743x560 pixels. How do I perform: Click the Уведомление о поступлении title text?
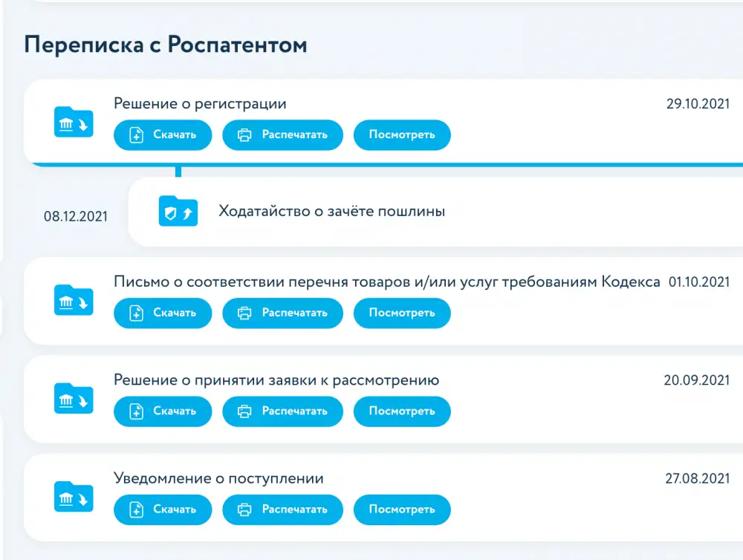tap(218, 478)
